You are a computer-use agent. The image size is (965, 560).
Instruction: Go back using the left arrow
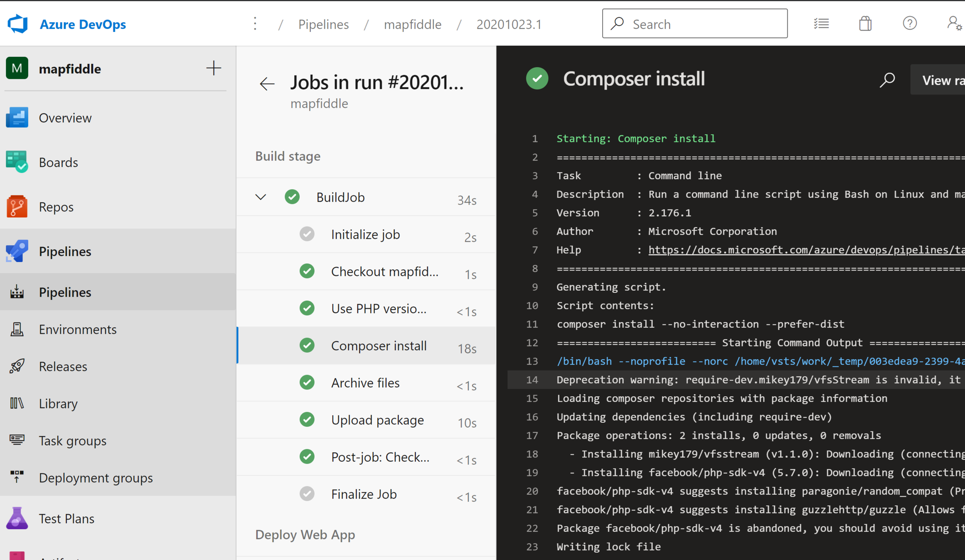267,84
